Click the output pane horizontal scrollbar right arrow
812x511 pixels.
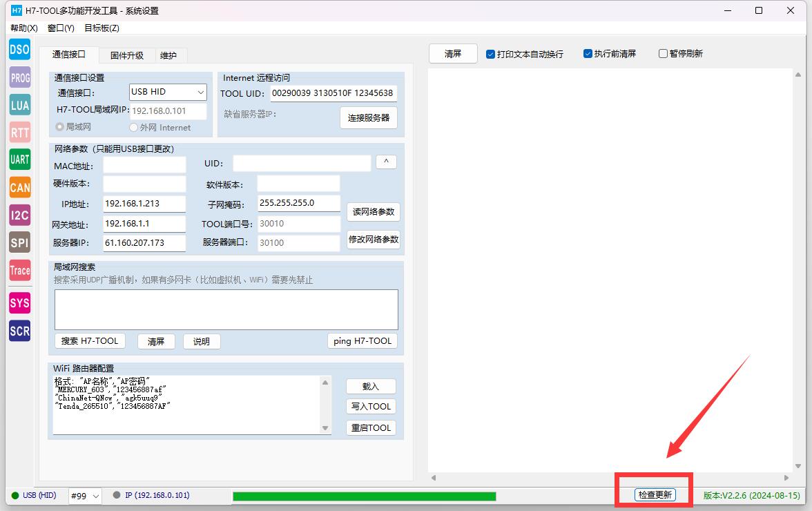(x=786, y=478)
